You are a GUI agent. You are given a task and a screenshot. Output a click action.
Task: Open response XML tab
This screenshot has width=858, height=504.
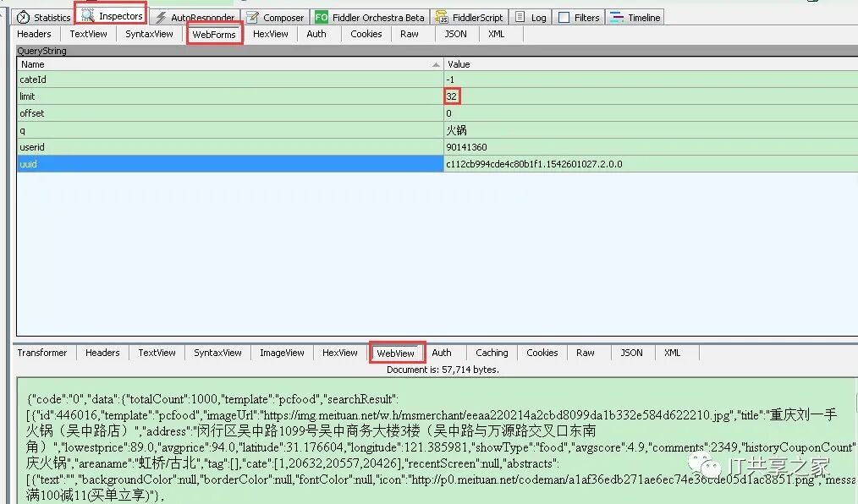[672, 353]
